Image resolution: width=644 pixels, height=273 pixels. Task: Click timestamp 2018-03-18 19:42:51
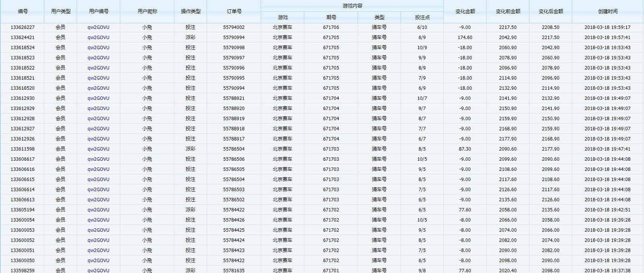[607, 210]
